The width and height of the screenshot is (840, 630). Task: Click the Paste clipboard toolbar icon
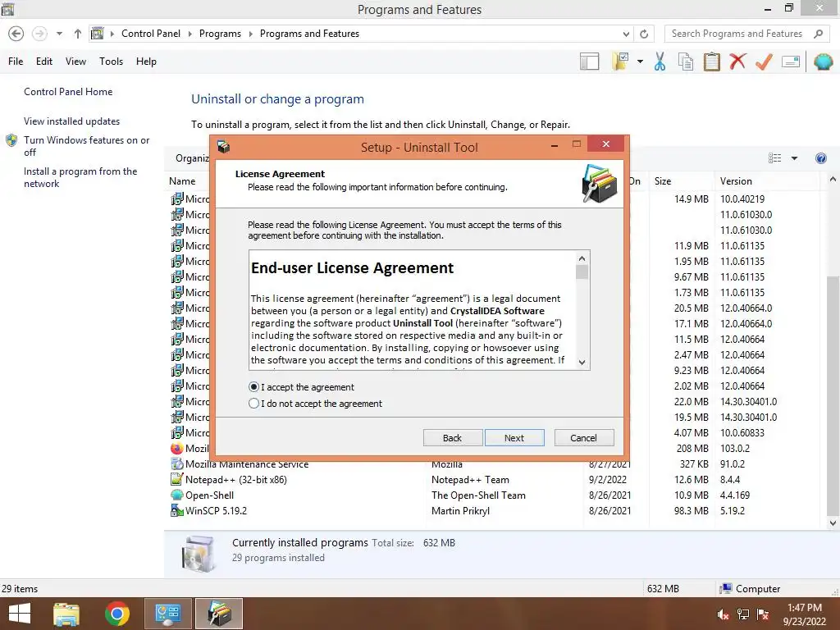point(711,62)
